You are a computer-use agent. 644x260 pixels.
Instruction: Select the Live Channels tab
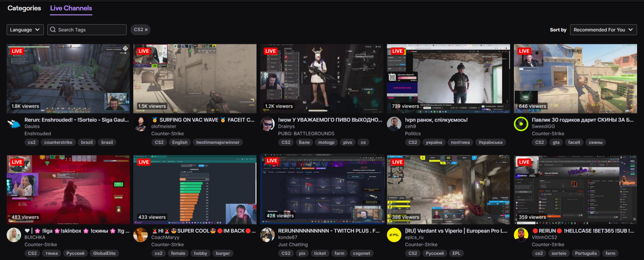point(71,8)
